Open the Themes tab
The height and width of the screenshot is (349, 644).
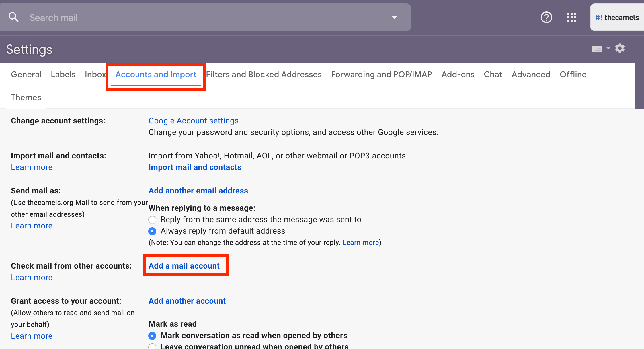[x=26, y=97]
